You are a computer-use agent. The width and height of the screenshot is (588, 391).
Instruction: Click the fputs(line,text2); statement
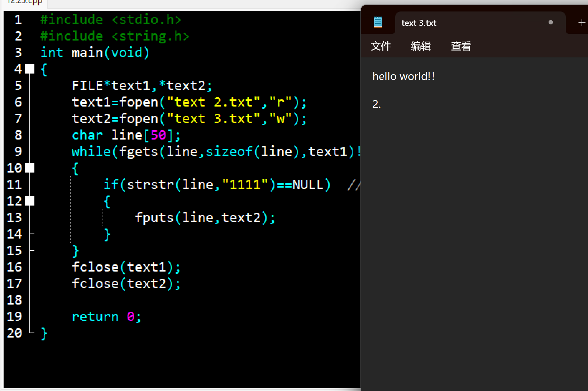click(x=205, y=218)
